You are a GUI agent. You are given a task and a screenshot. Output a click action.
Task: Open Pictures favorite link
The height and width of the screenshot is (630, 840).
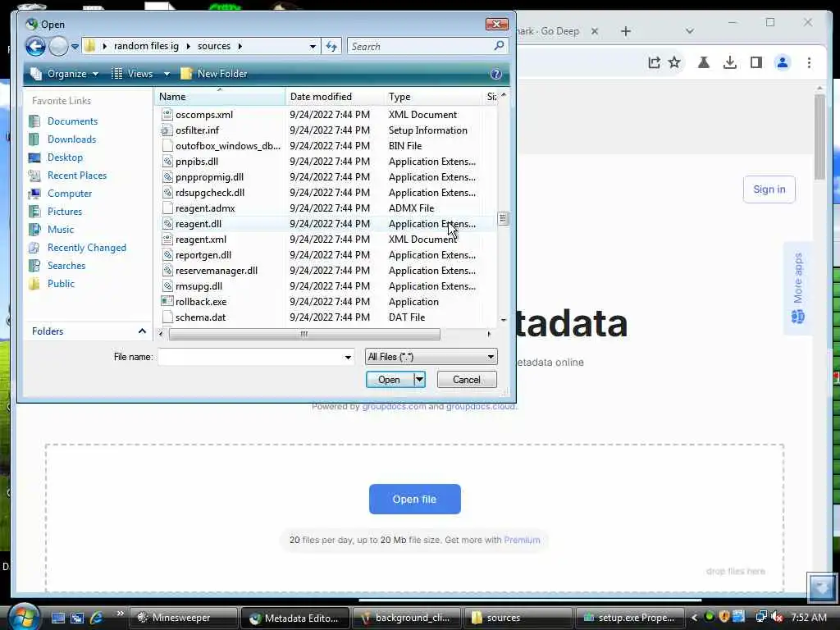(x=64, y=212)
